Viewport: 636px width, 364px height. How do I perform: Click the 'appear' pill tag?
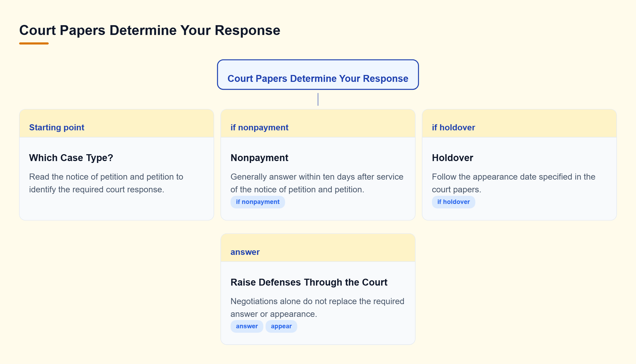coord(281,326)
